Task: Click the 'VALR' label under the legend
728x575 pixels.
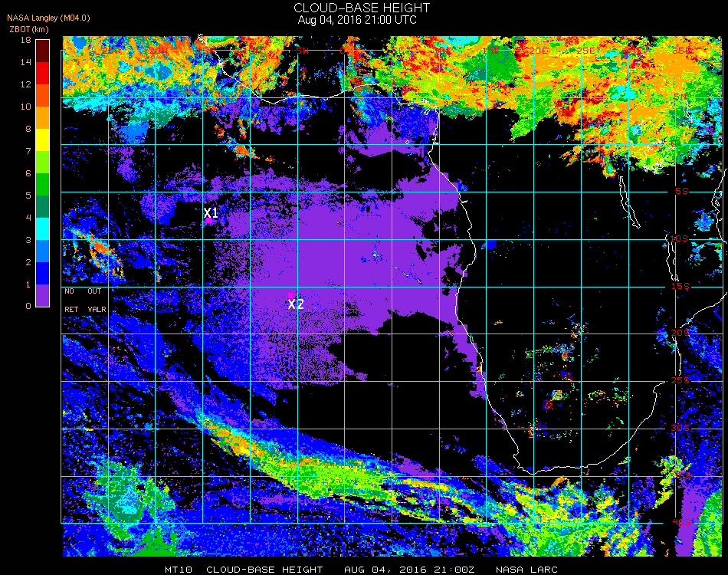Action: pos(97,309)
